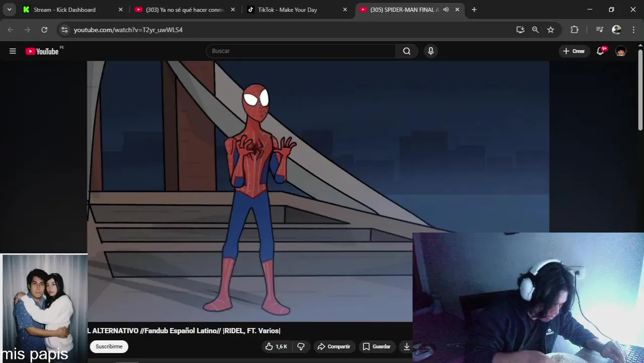Open the tab search dropdown arrow
The height and width of the screenshot is (363, 644).
pos(9,10)
